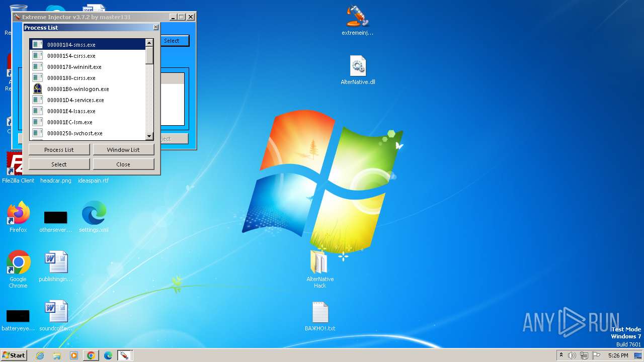This screenshot has height=362, width=644.
Task: Select 000001EC-lsm.exe text entry
Action: [x=69, y=122]
